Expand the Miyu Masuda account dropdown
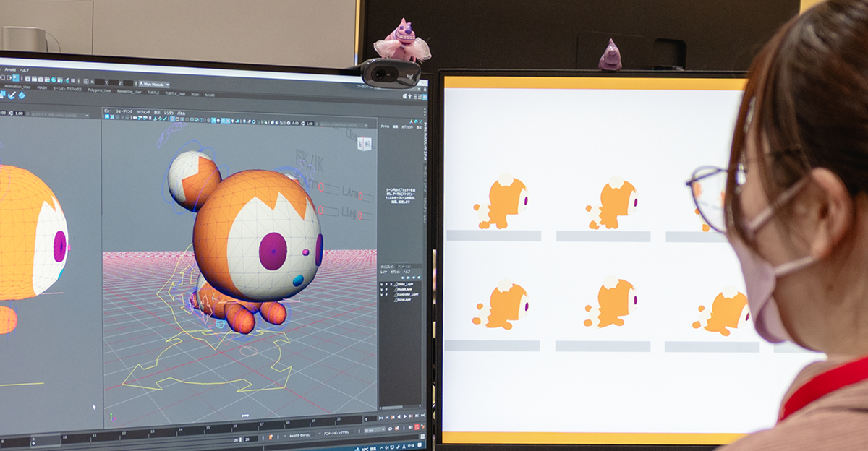Viewport: 868px width, 451px height. (154, 85)
